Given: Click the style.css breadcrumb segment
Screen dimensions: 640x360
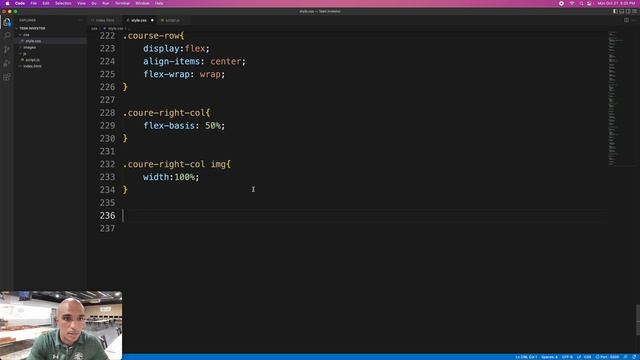Looking at the screenshot, I should click(x=115, y=29).
